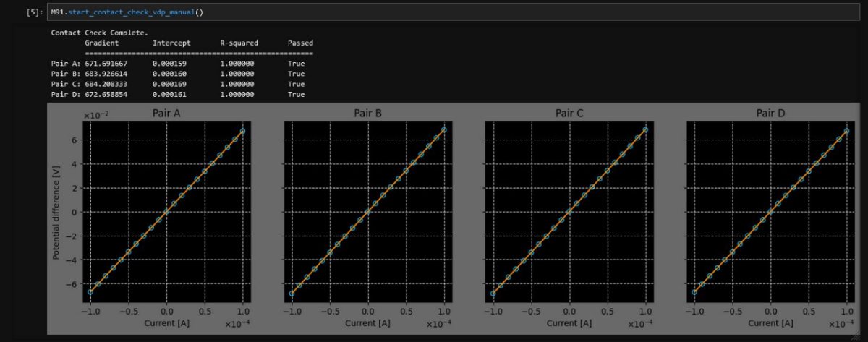Click the 'Current [A]' label under Pair D
Screen dimensions: 868x342
pos(770,323)
